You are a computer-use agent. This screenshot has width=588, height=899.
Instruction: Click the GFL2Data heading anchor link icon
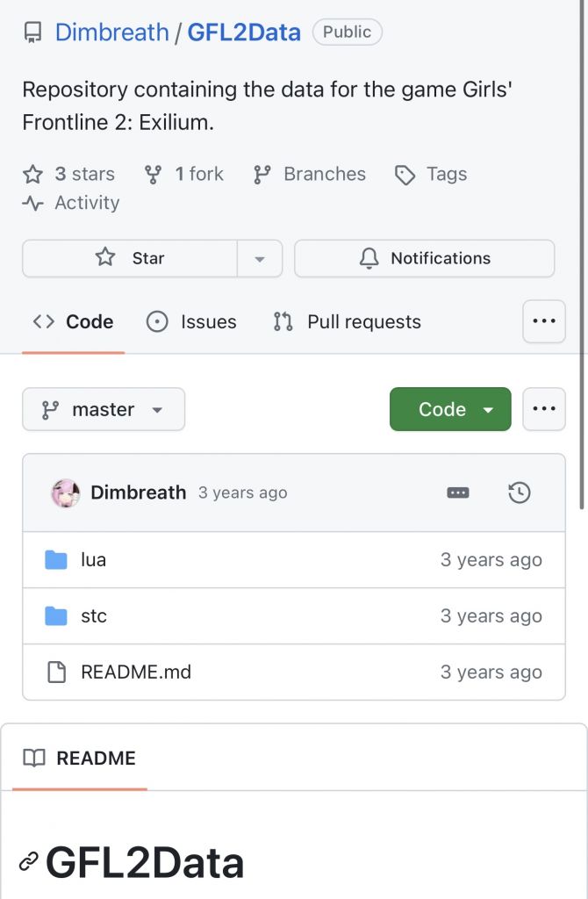[x=29, y=862]
